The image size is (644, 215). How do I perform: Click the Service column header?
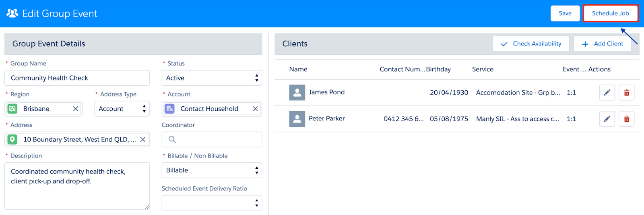point(483,69)
